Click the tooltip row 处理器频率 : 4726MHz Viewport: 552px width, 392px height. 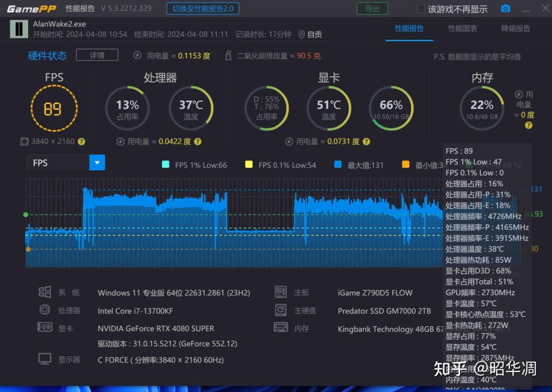point(483,216)
